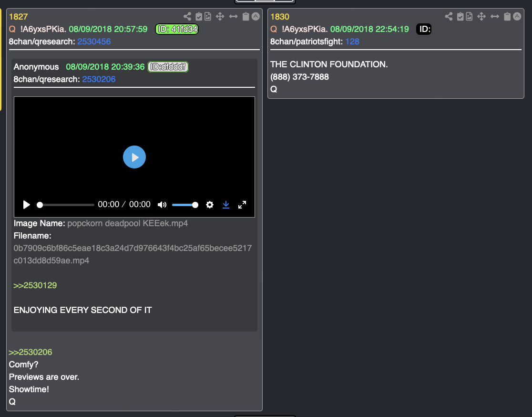Click the small play button in the video controls

tap(27, 205)
